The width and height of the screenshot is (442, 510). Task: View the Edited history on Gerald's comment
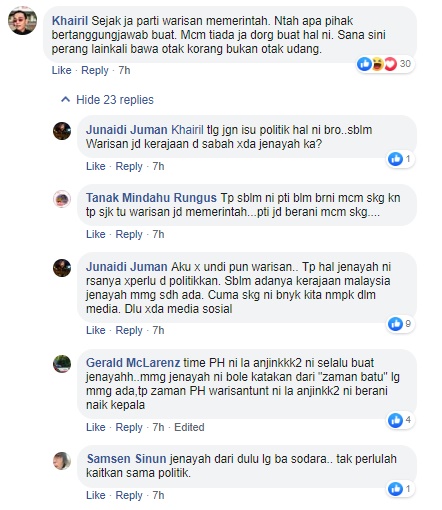tap(189, 427)
